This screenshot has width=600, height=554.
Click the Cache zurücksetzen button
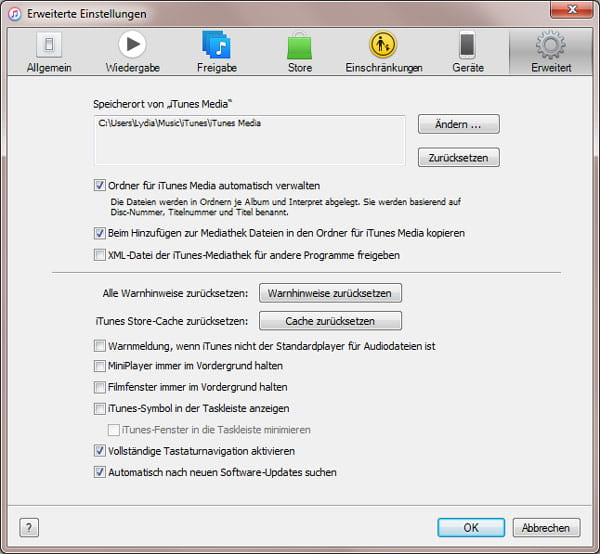click(330, 321)
